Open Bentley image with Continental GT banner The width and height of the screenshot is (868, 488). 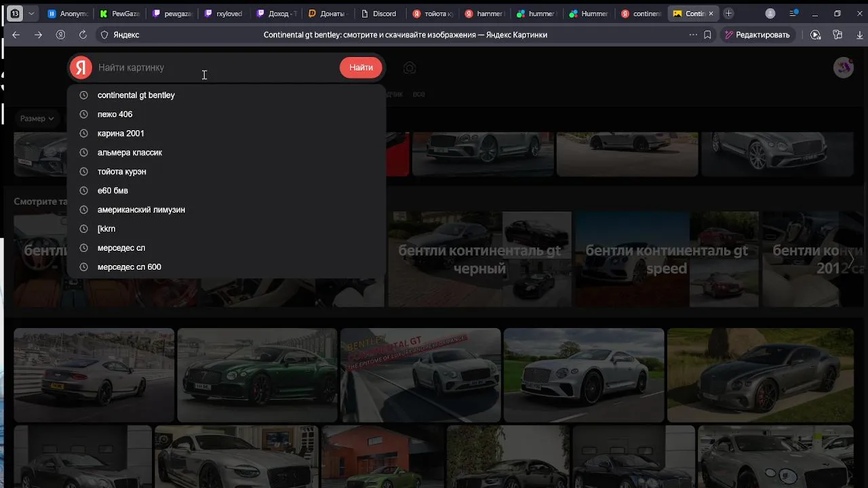point(420,375)
